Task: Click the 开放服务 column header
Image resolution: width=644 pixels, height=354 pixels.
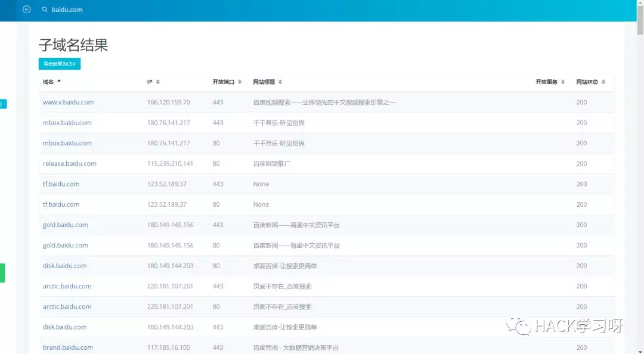Action: [x=547, y=82]
